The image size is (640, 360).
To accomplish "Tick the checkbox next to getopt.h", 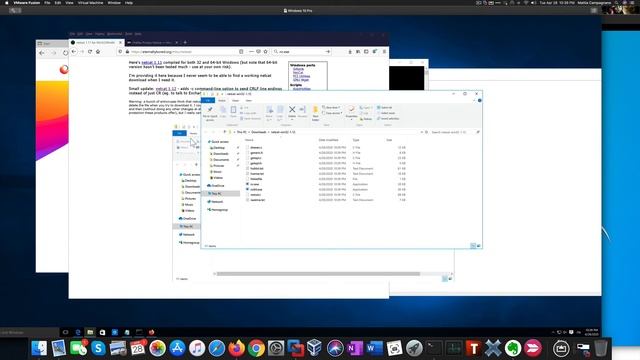I will 247,163.
